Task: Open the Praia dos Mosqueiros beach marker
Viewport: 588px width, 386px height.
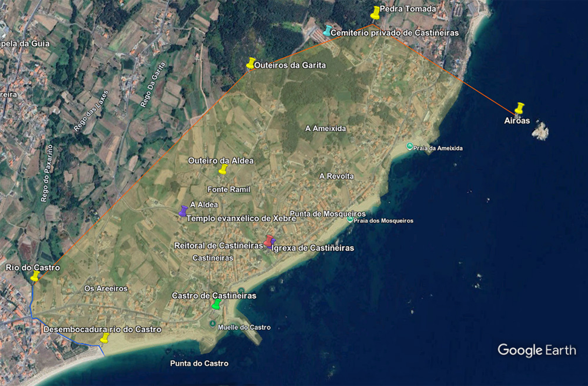Action: coord(350,219)
